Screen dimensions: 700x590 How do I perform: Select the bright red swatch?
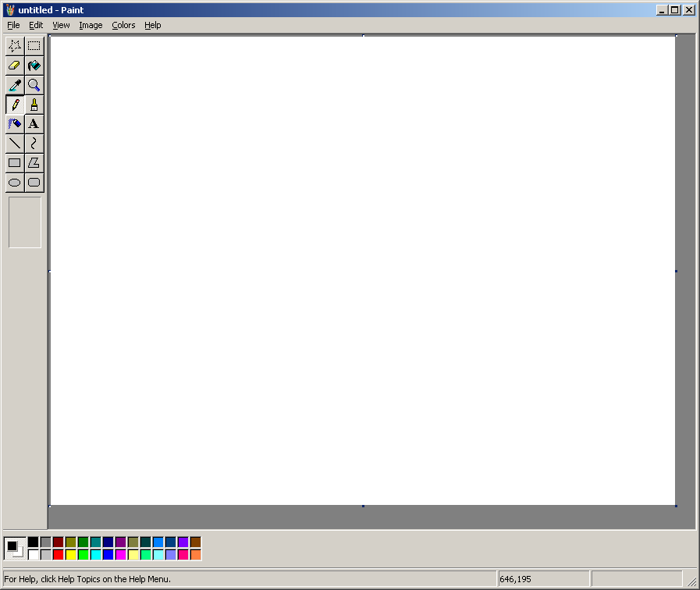click(x=58, y=555)
